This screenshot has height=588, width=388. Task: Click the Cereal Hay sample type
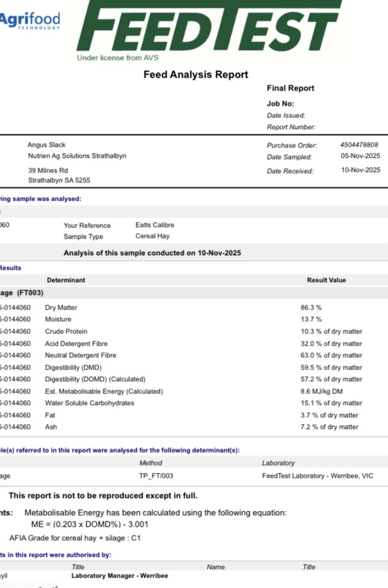pos(152,236)
